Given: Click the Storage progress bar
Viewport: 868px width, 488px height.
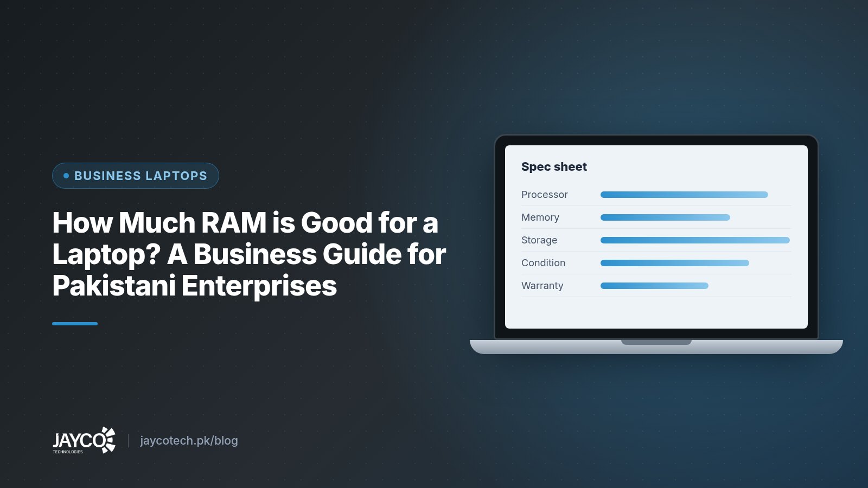Looking at the screenshot, I should tap(695, 240).
